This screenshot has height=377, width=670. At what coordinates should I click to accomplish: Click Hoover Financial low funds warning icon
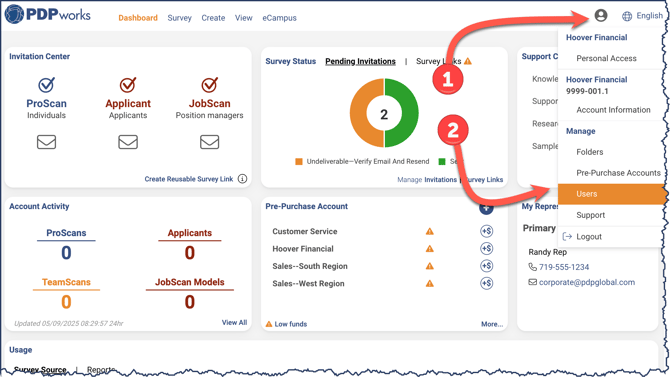(429, 249)
